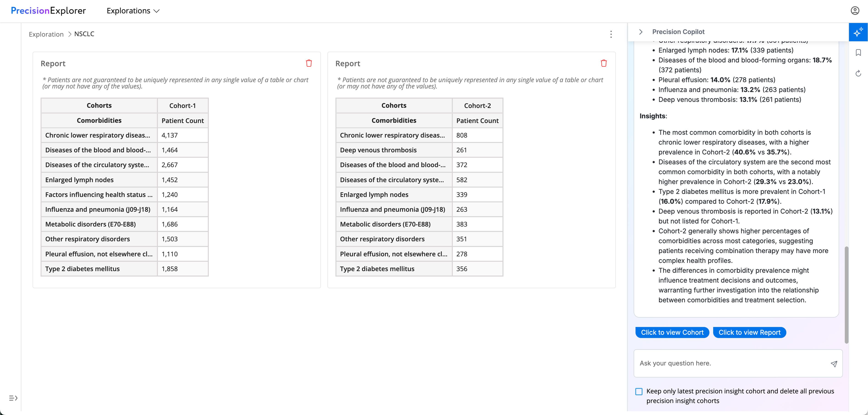Select the NSCLC breadcrumb
The width and height of the screenshot is (868, 415).
point(84,34)
